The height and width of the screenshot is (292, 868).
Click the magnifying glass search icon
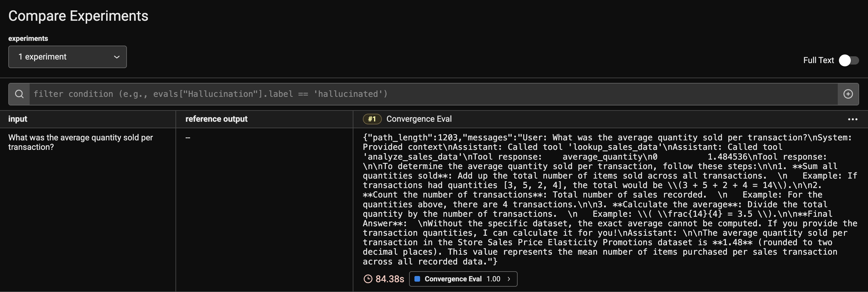pos(19,94)
